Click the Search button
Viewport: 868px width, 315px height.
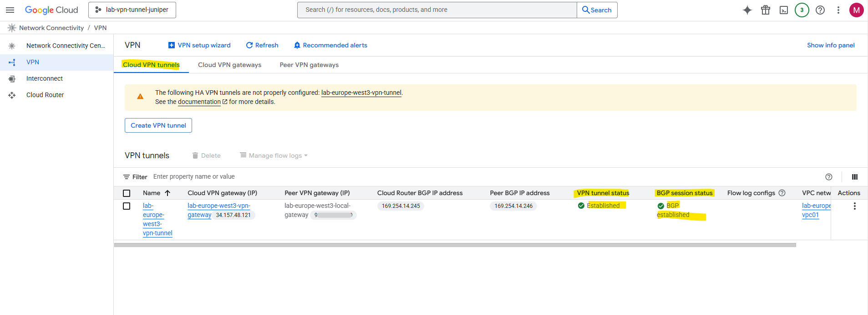click(x=597, y=10)
